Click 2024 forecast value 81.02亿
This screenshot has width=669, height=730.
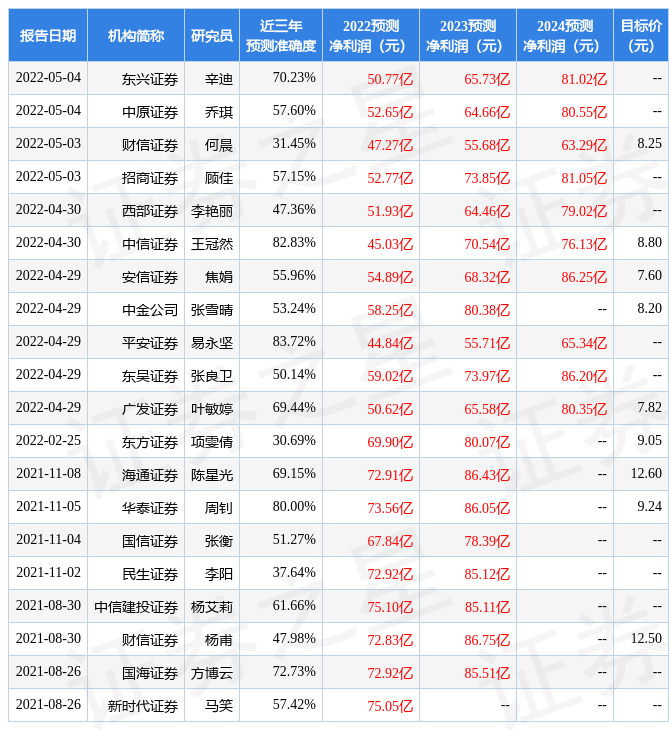[x=584, y=79]
